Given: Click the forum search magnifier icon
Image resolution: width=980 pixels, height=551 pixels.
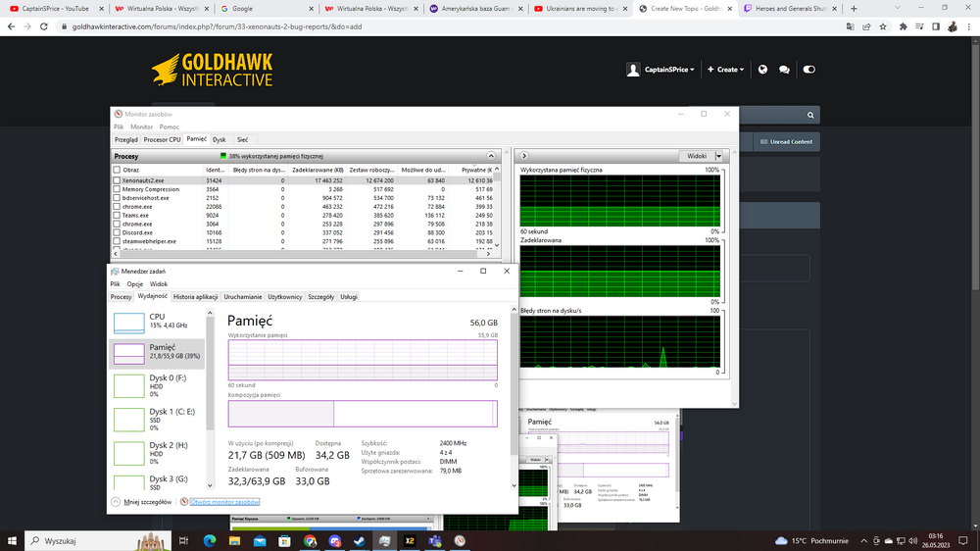Looking at the screenshot, I should coord(810,115).
